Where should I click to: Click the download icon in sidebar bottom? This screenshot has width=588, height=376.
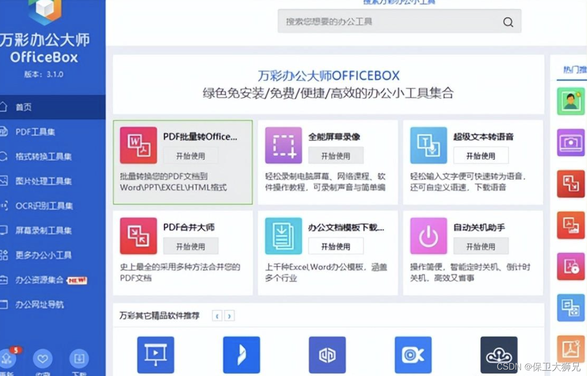[79, 359]
